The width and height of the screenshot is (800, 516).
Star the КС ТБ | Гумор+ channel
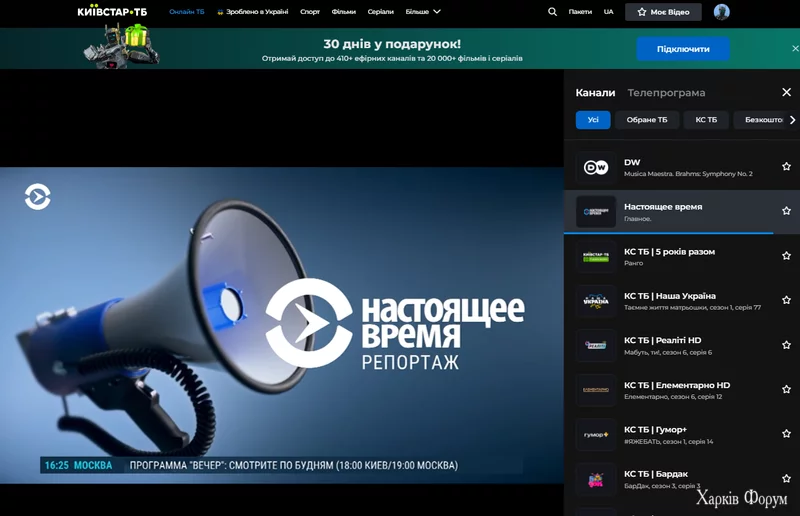pos(786,434)
